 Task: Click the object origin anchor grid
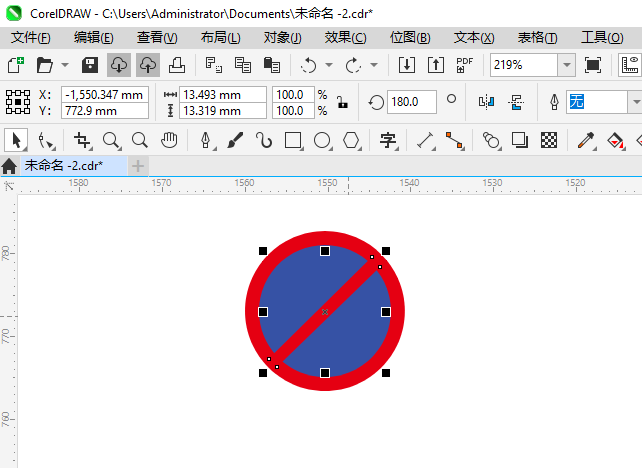pyautogui.click(x=18, y=102)
